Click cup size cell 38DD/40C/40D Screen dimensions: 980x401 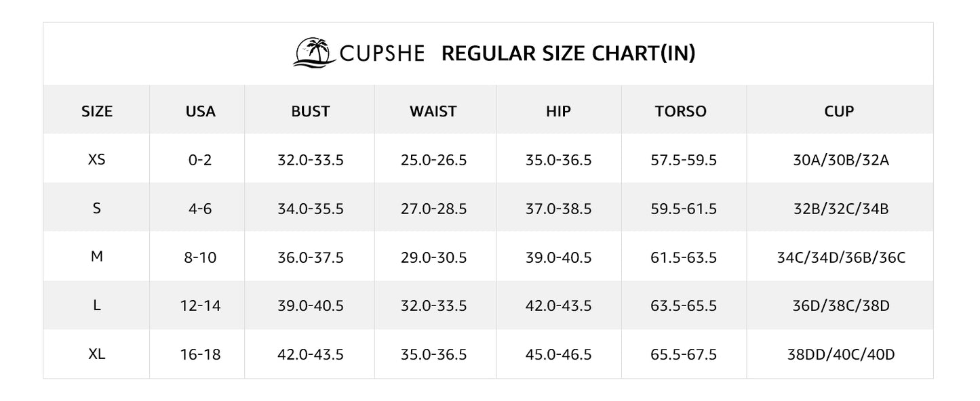coord(841,354)
